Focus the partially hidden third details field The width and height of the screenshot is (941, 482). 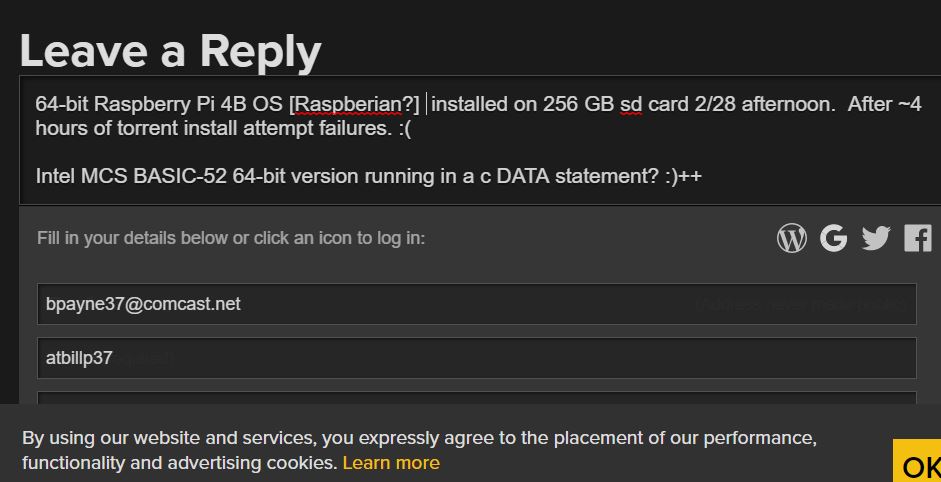[477, 398]
